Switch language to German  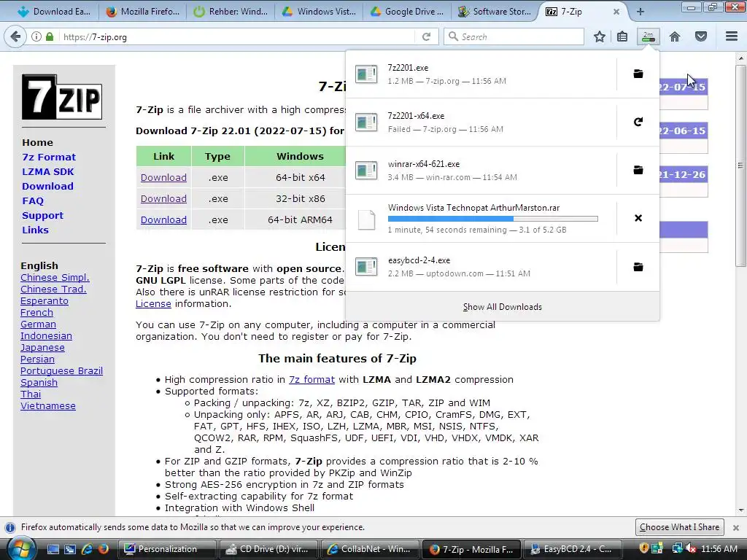[38, 324]
